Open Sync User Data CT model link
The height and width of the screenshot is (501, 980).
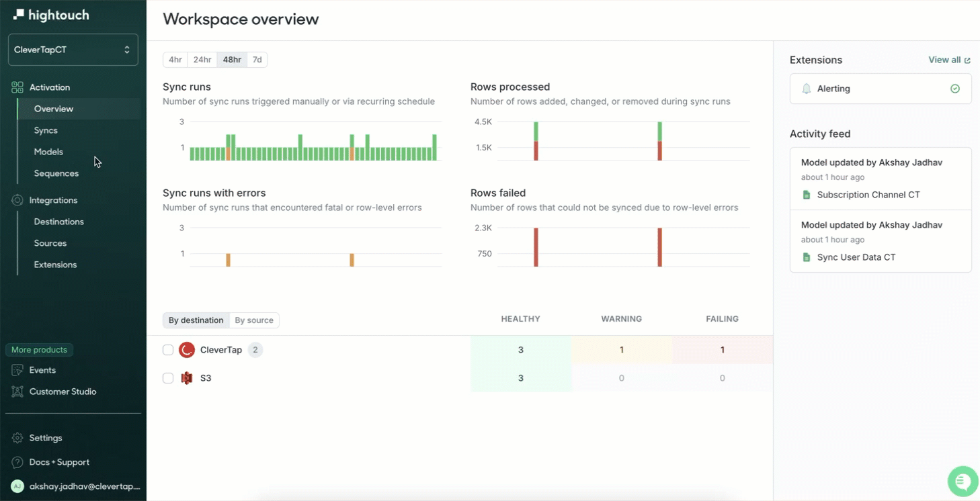(x=856, y=257)
